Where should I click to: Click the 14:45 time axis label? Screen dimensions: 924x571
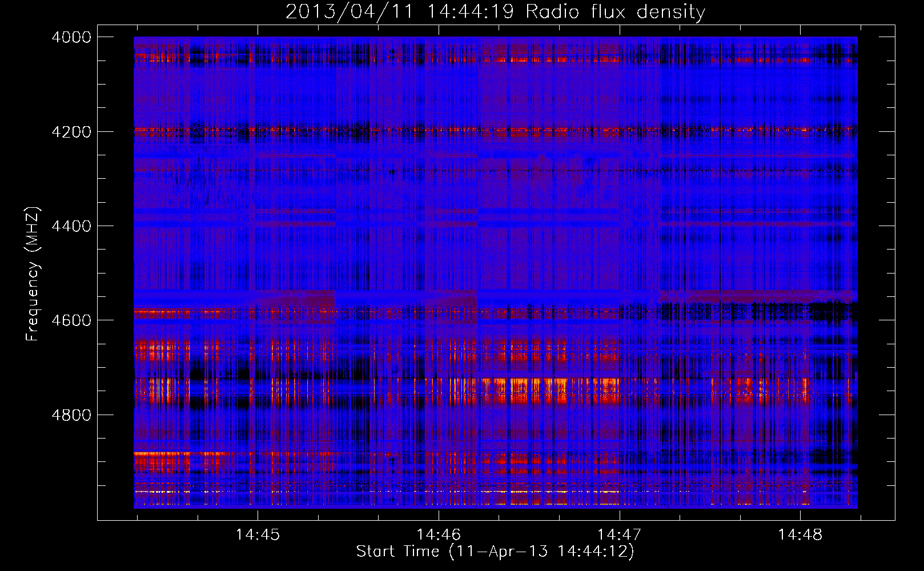(258, 534)
